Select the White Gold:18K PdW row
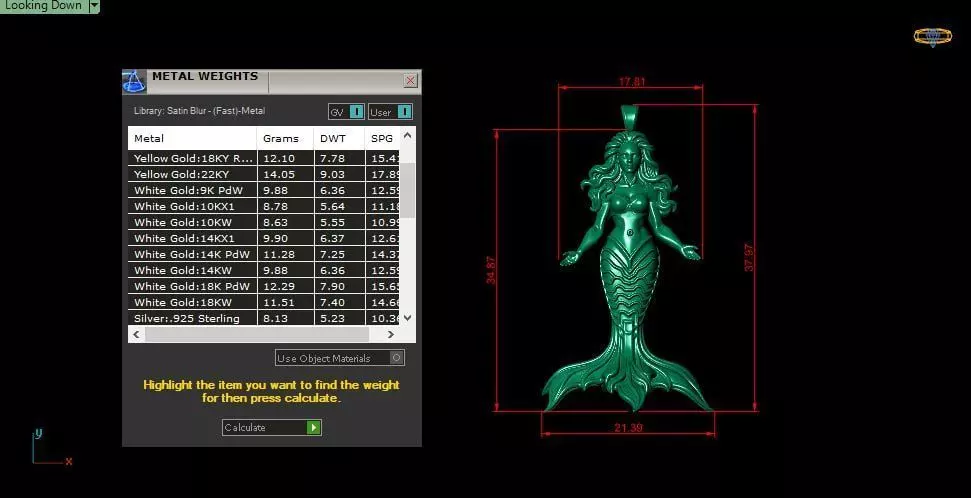The width and height of the screenshot is (971, 498). [x=264, y=287]
